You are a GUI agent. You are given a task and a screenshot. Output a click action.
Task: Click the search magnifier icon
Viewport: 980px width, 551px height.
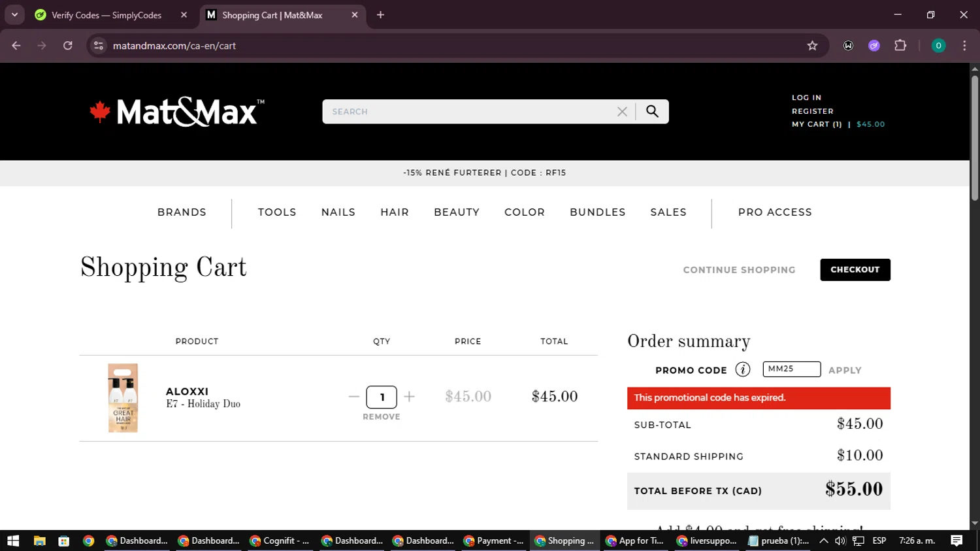click(652, 111)
